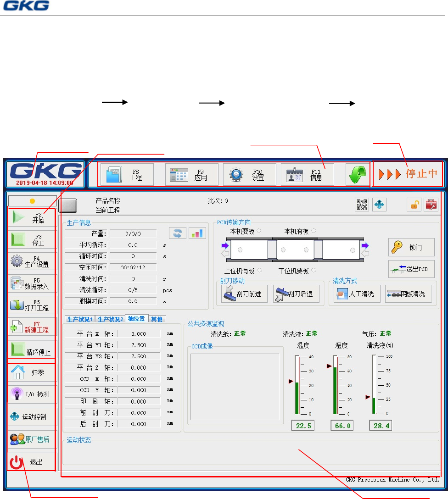Image resolution: width=448 pixels, height=499 pixels.
Task: Click 平台 Y1 轴 value 7.500
Action: [x=139, y=345]
